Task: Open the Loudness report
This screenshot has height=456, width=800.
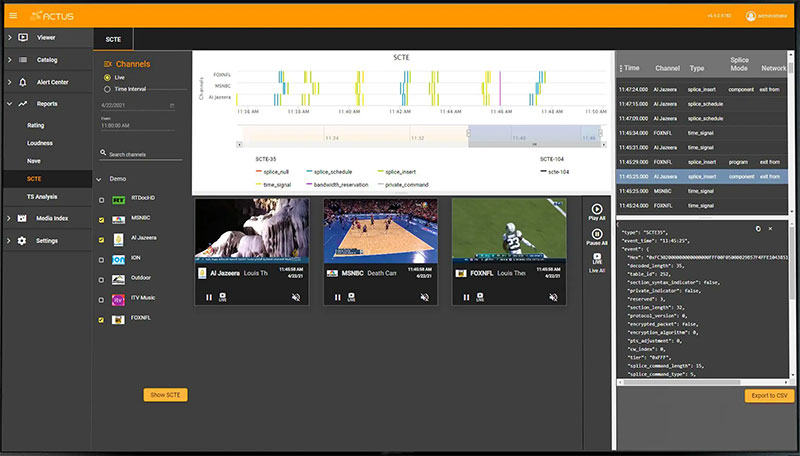Action: click(x=40, y=143)
